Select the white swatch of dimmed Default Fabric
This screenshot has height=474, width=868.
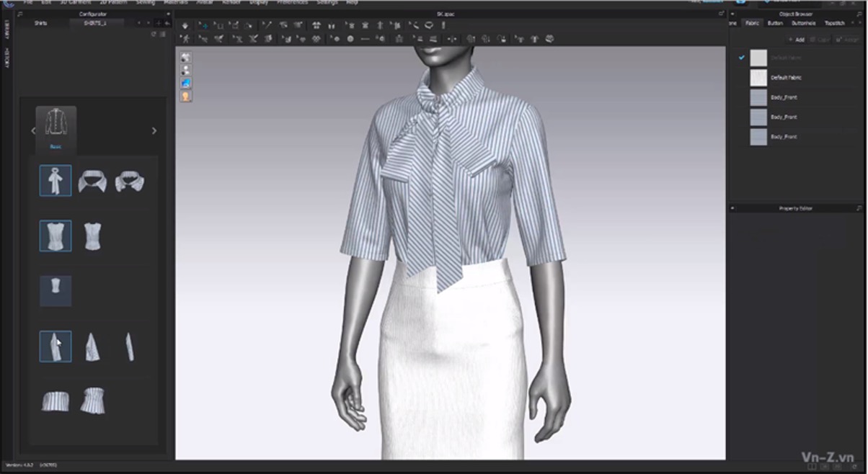[758, 58]
